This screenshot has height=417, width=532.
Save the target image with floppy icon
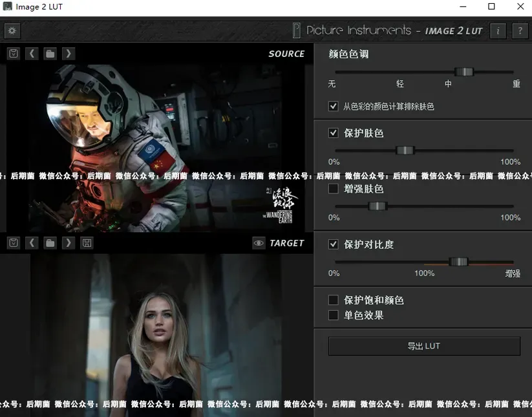[87, 243]
